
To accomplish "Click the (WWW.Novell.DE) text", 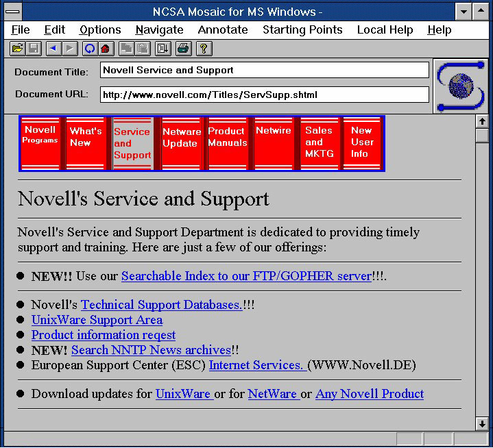I will coord(361,365).
